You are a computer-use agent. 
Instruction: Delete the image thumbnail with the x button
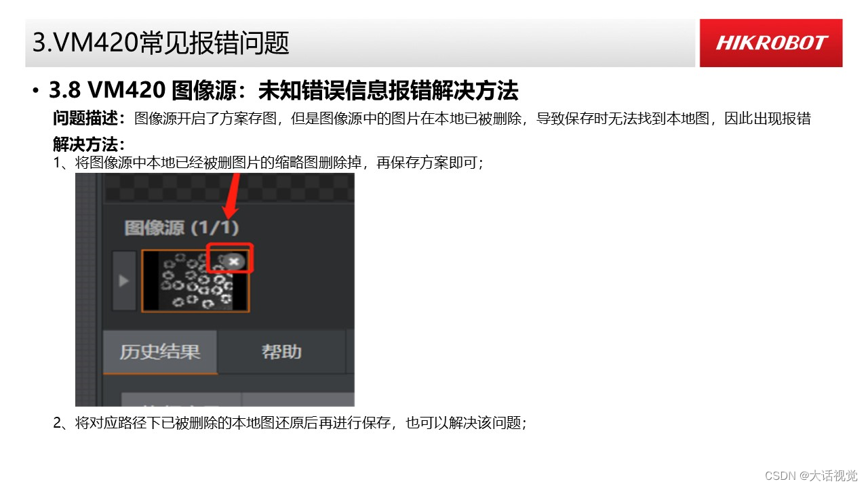[233, 261]
